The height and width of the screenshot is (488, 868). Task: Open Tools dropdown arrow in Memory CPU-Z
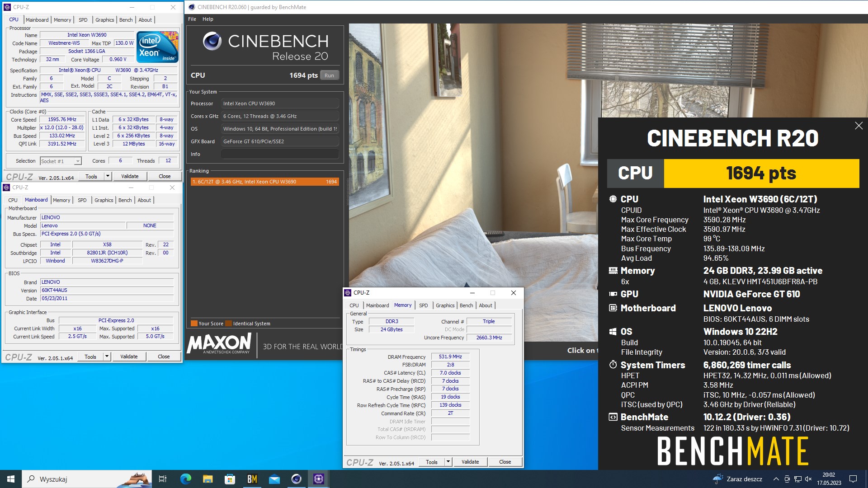(448, 462)
